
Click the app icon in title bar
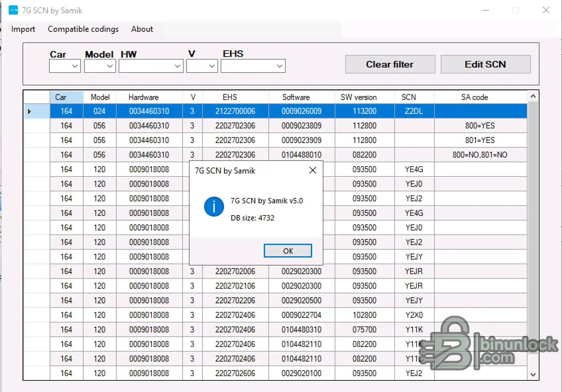click(13, 10)
